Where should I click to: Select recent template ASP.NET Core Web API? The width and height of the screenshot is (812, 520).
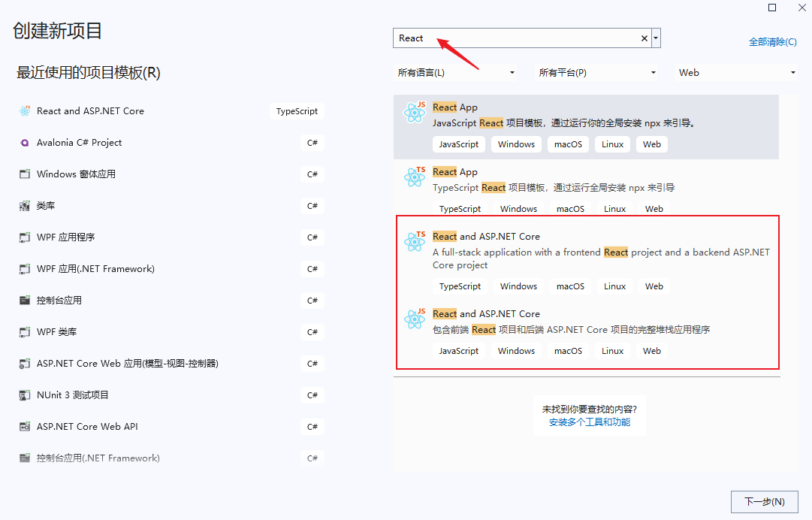coord(87,427)
